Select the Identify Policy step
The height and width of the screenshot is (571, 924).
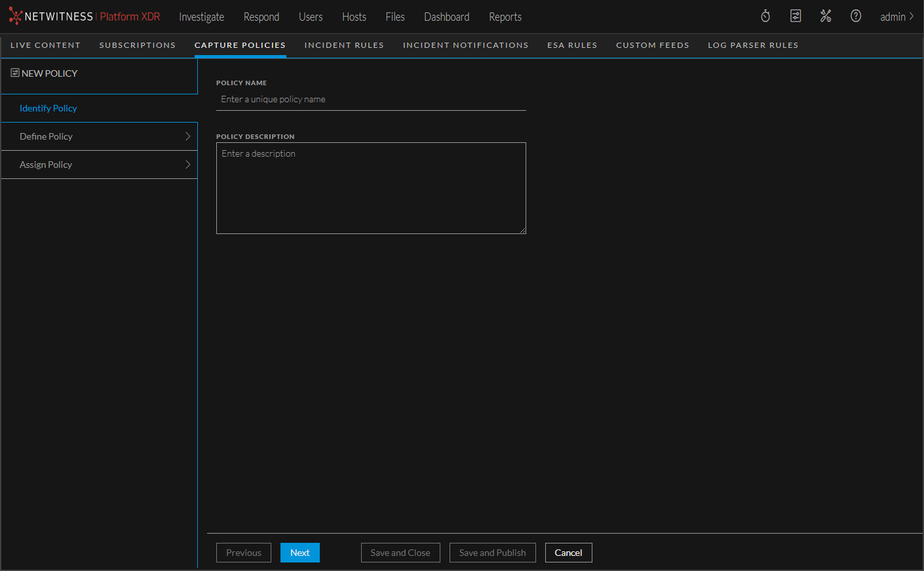(x=48, y=108)
